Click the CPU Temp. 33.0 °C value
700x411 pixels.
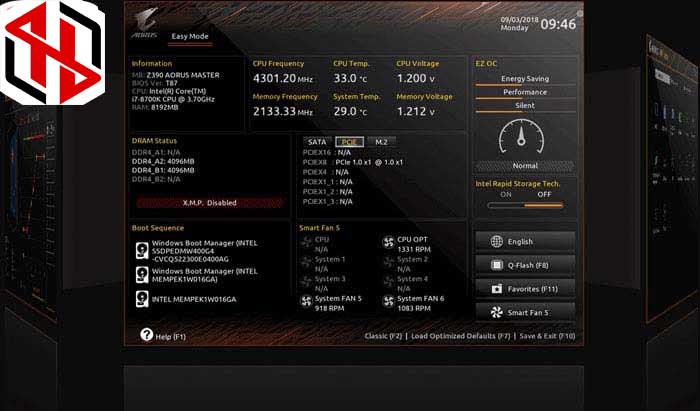tap(350, 79)
